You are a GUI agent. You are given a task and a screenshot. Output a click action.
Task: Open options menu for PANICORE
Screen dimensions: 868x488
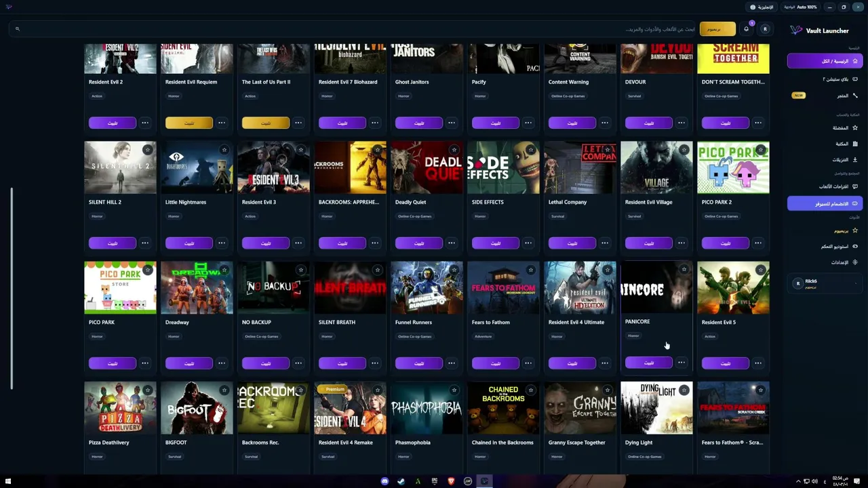pos(682,363)
